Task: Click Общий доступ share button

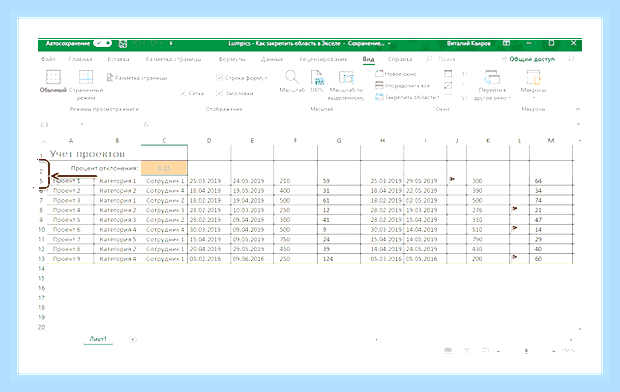Action: click(528, 59)
